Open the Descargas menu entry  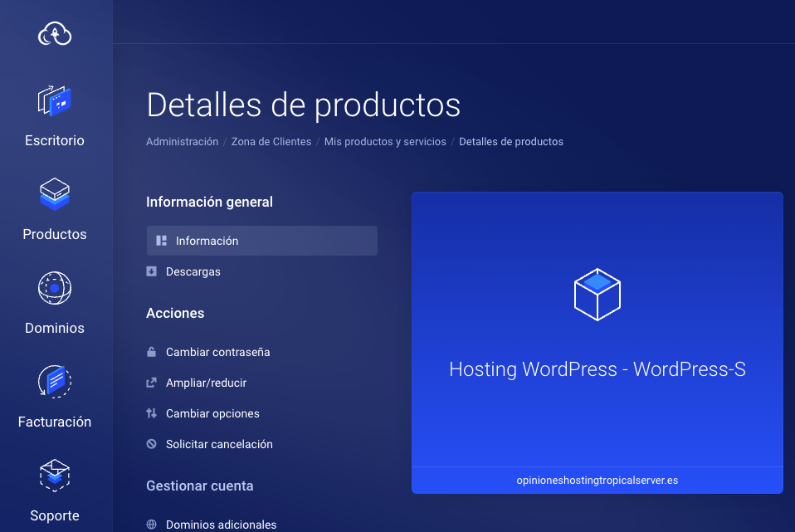[x=193, y=271]
